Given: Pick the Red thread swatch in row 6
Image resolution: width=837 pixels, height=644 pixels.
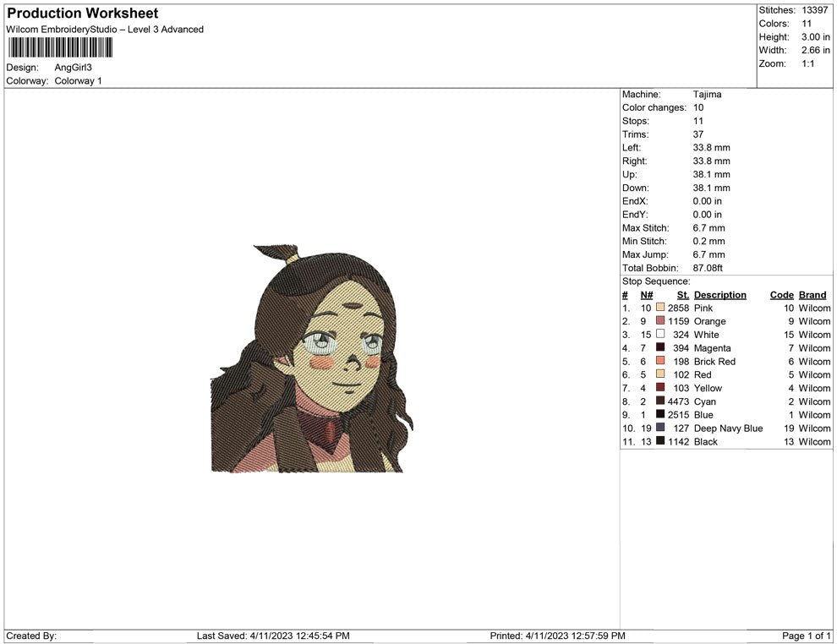Looking at the screenshot, I should (x=660, y=374).
